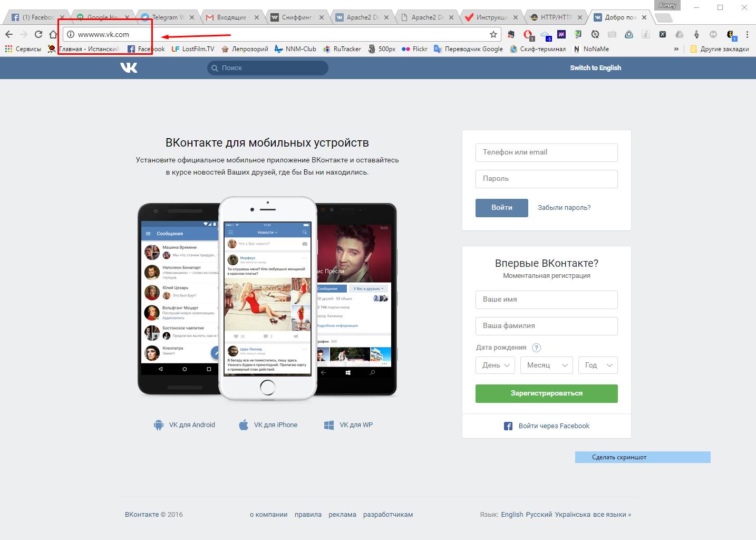The height and width of the screenshot is (540, 756).
Task: Focus the Ваше имя field
Action: pos(547,300)
